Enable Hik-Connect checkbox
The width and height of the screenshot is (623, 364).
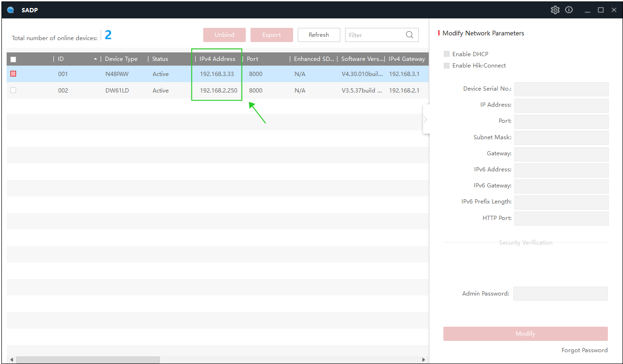click(447, 66)
